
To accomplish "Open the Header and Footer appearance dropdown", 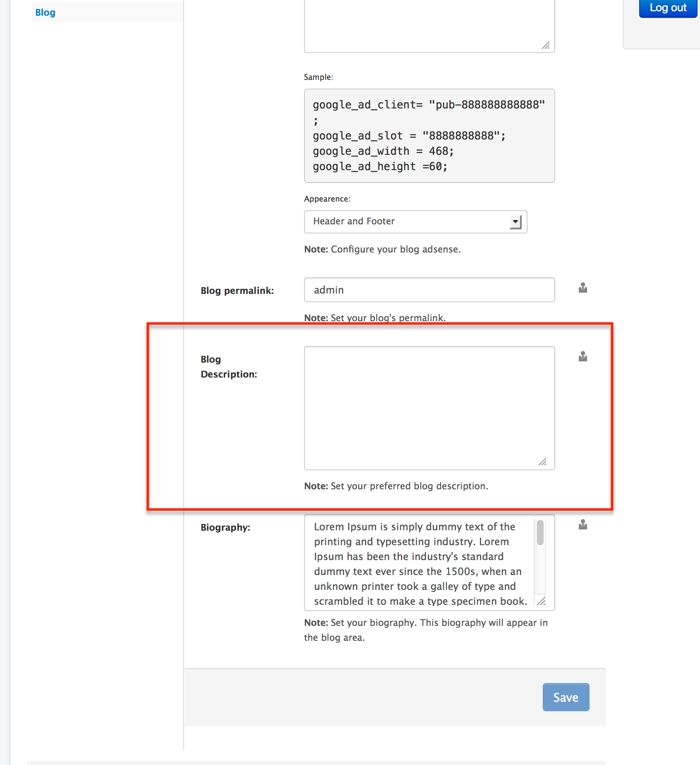I will tap(415, 221).
